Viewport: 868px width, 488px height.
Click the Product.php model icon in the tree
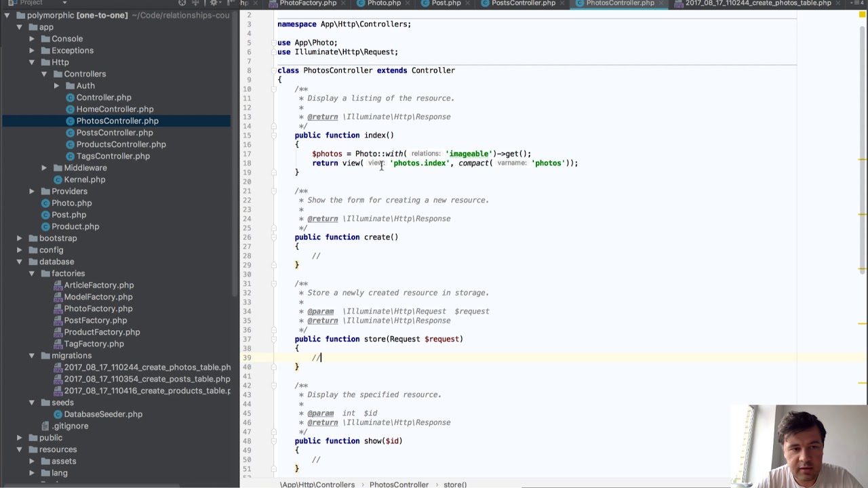pyautogui.click(x=45, y=226)
